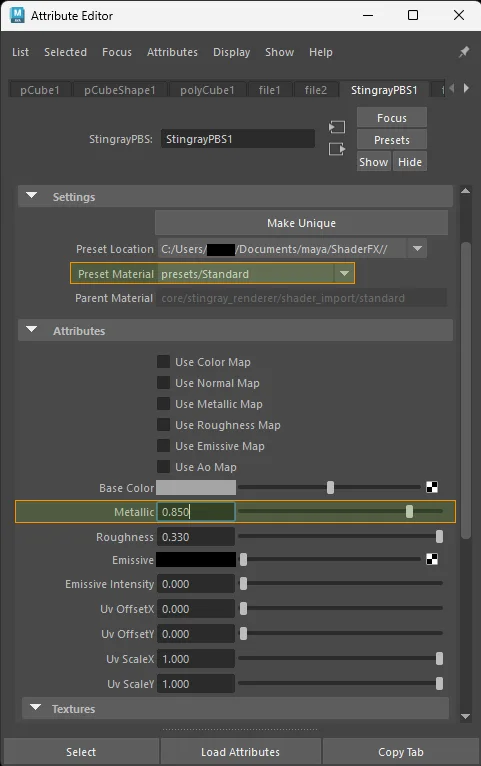The height and width of the screenshot is (766, 481).
Task: Enable Use Normal Map checkbox
Action: (163, 383)
